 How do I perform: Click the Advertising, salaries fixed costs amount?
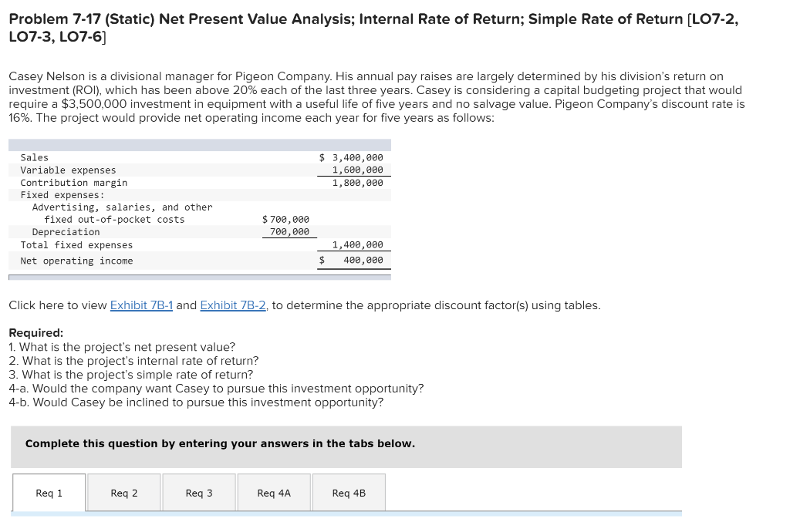coord(285,219)
